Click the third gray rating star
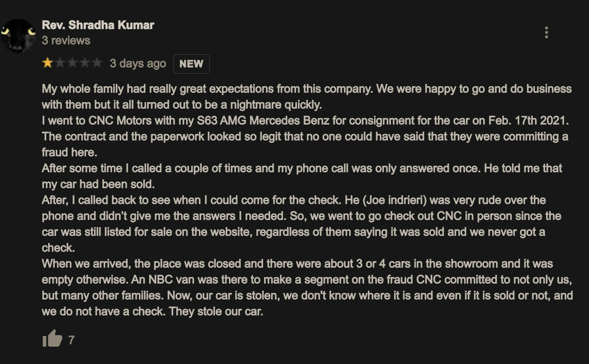589x364 pixels. coord(72,63)
